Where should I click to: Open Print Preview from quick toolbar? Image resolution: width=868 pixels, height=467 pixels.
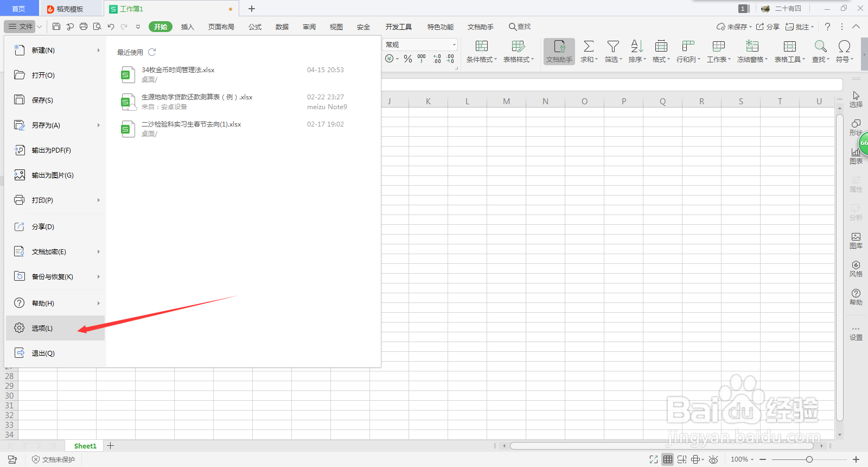[97, 27]
